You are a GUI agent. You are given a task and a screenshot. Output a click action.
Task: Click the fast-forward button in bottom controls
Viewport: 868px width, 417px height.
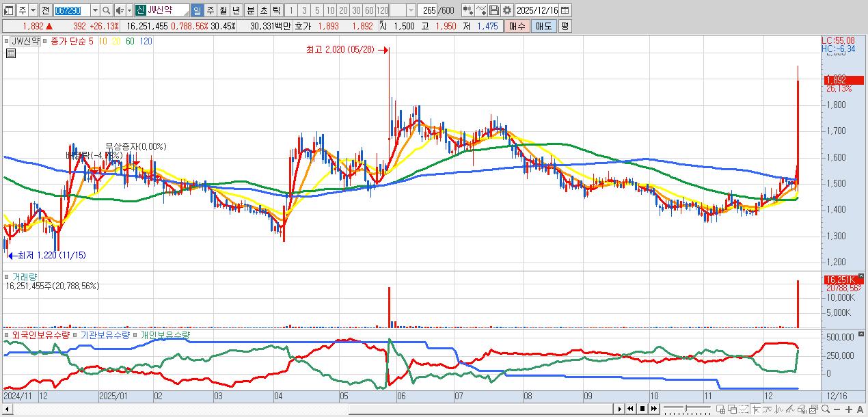tap(654, 409)
